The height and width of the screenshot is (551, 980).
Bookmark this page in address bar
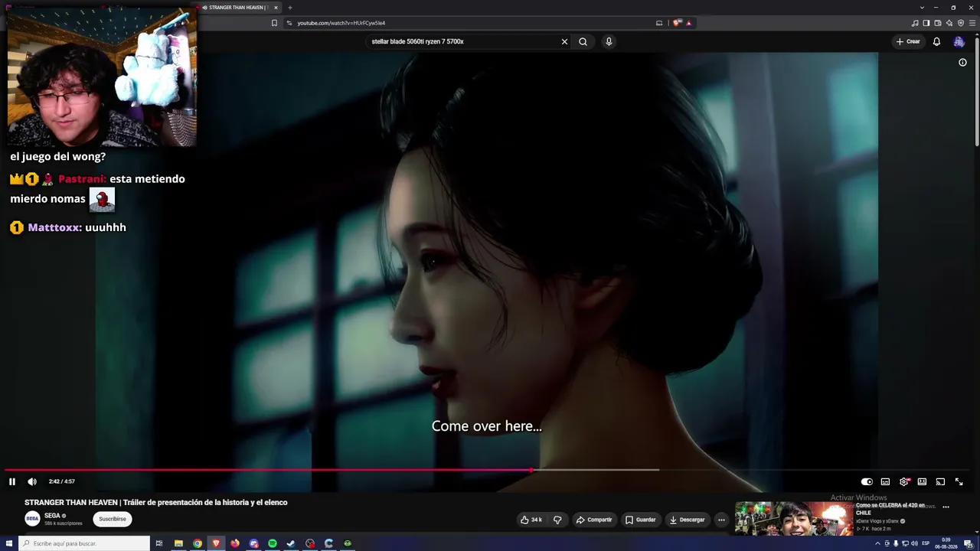(274, 23)
